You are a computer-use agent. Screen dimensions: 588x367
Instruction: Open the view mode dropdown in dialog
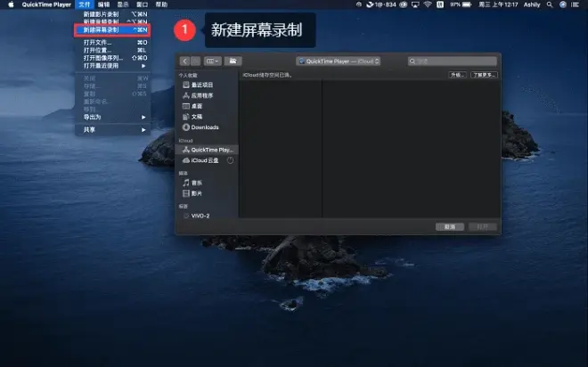213,61
